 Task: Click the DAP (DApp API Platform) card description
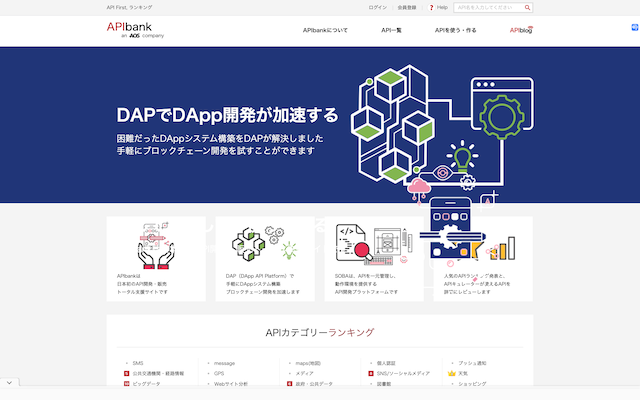pyautogui.click(x=263, y=284)
